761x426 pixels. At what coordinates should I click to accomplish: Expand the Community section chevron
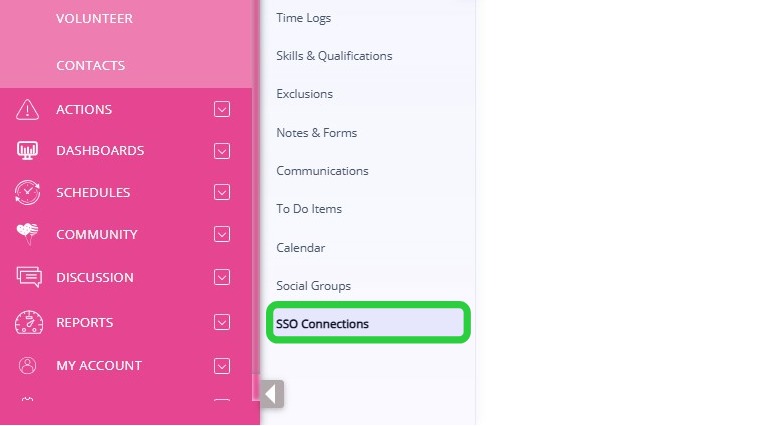[222, 235]
